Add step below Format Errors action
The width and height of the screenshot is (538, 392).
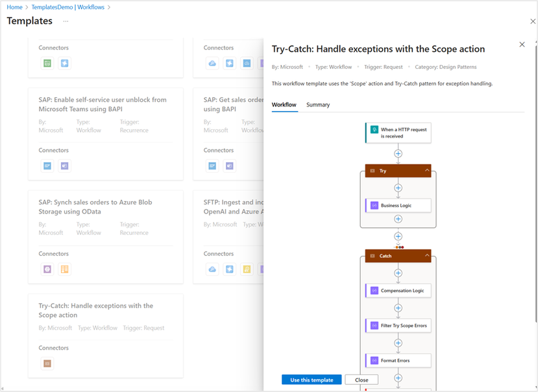398,378
